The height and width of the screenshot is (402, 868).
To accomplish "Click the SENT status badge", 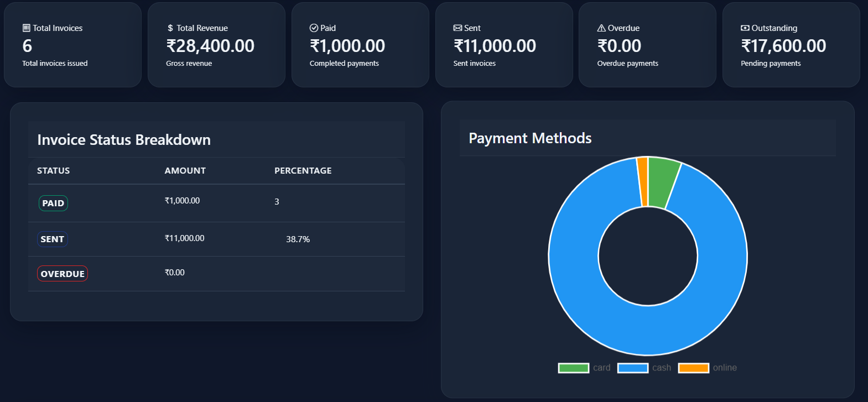I will (53, 239).
